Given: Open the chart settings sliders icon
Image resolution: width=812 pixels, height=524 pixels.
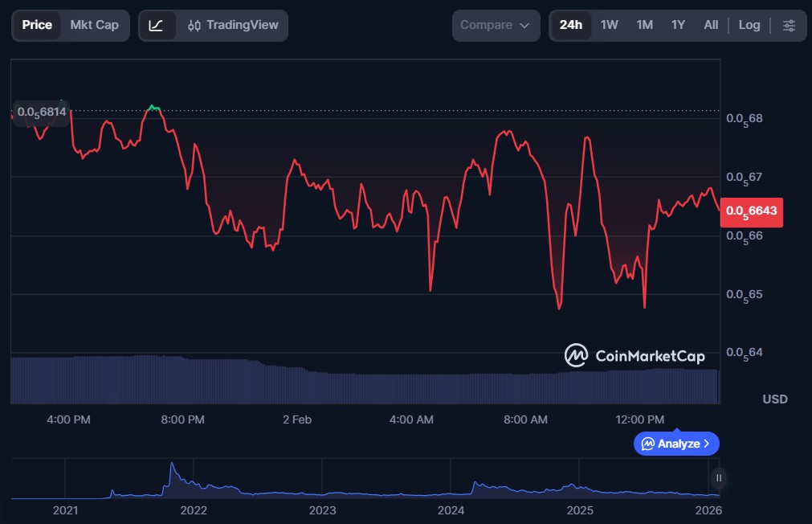Looking at the screenshot, I should [x=789, y=26].
